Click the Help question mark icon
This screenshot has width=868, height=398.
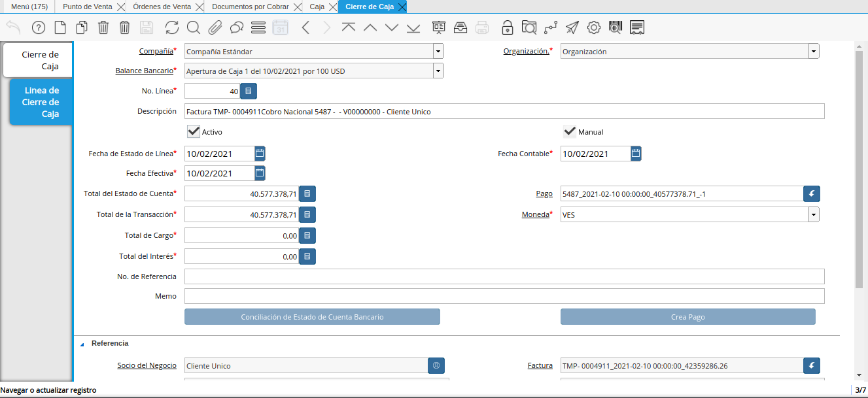pos(39,27)
